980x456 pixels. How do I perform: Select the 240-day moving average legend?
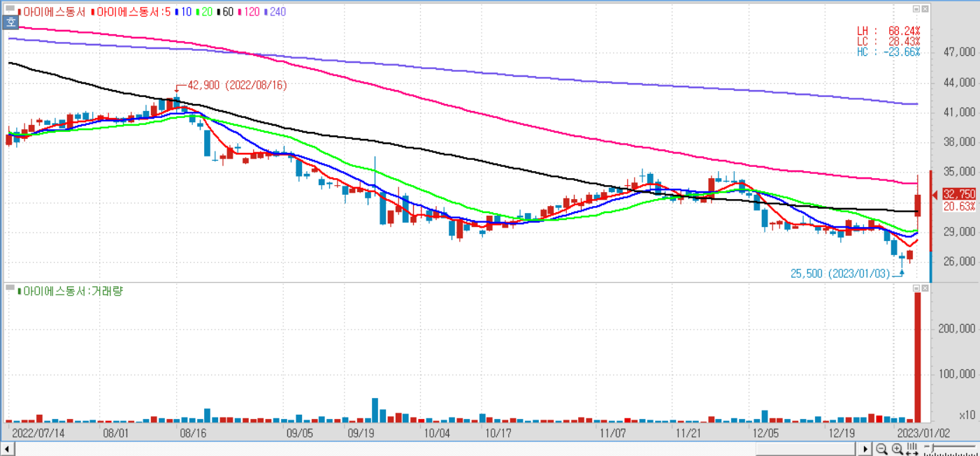[x=275, y=12]
